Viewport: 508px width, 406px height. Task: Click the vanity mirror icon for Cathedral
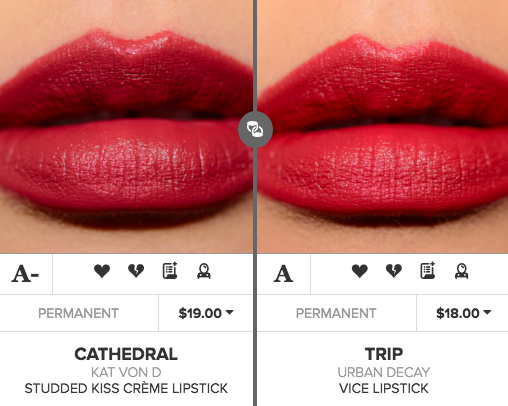204,271
